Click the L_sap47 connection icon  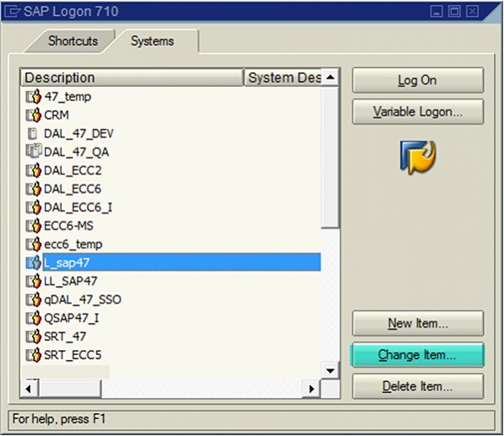[34, 262]
